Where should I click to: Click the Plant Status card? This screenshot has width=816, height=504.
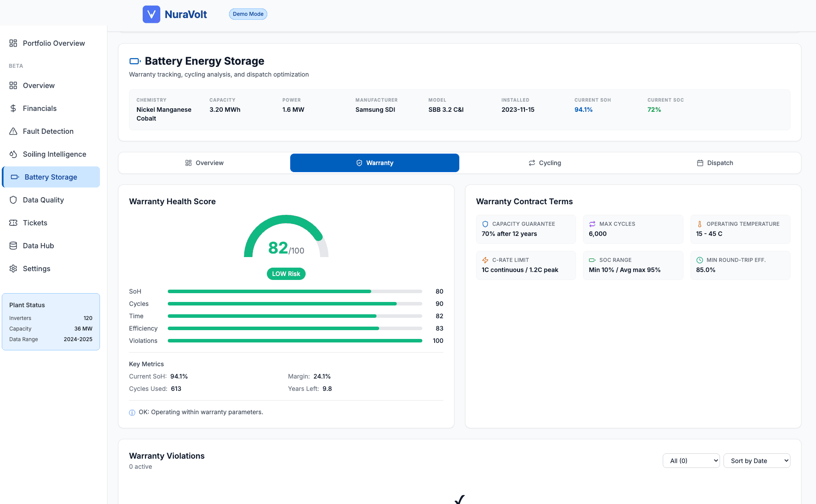point(51,322)
